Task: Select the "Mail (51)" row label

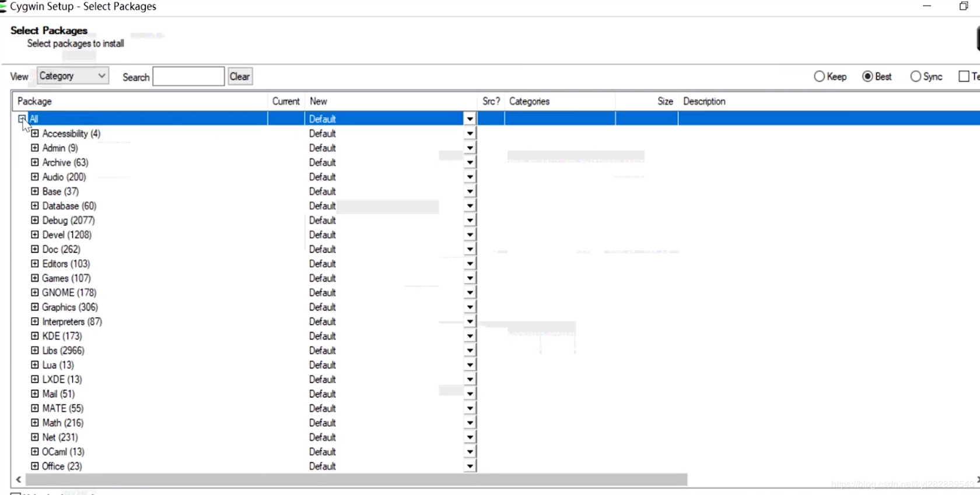Action: coord(58,394)
